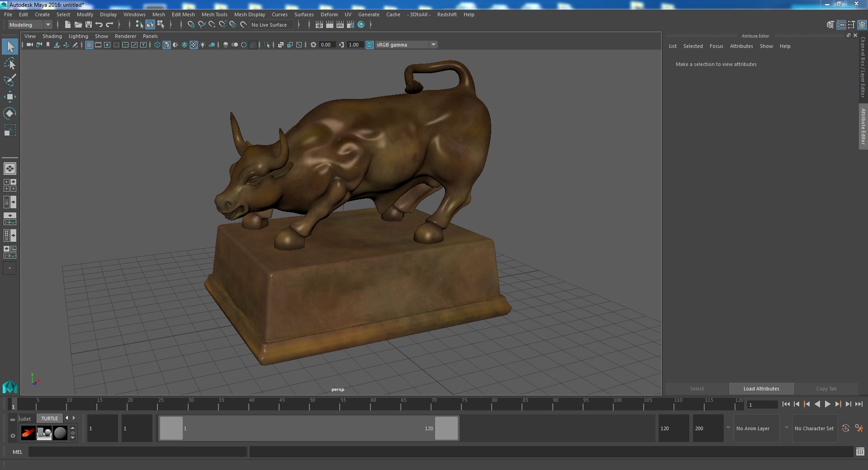Open the panel Shading menu
The width and height of the screenshot is (868, 470).
52,36
